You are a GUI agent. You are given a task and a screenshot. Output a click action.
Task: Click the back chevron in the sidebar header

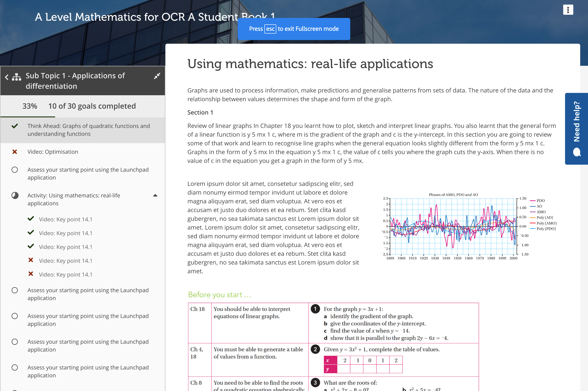(6, 77)
